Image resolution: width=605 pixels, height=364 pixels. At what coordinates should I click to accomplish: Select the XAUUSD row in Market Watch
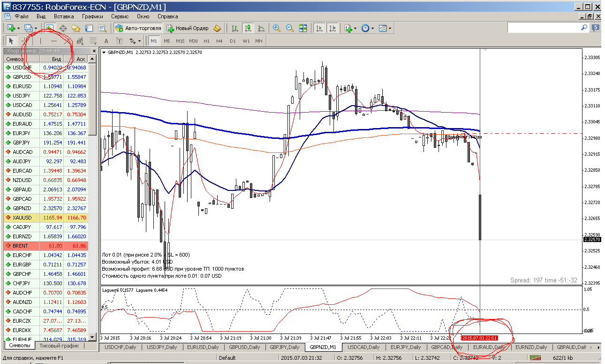(x=45, y=218)
